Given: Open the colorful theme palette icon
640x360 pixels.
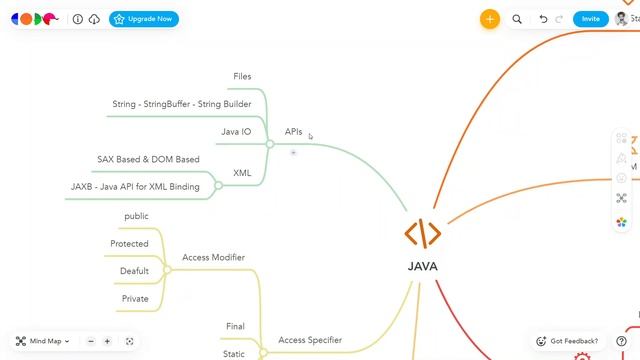Looking at the screenshot, I should pos(621,222).
